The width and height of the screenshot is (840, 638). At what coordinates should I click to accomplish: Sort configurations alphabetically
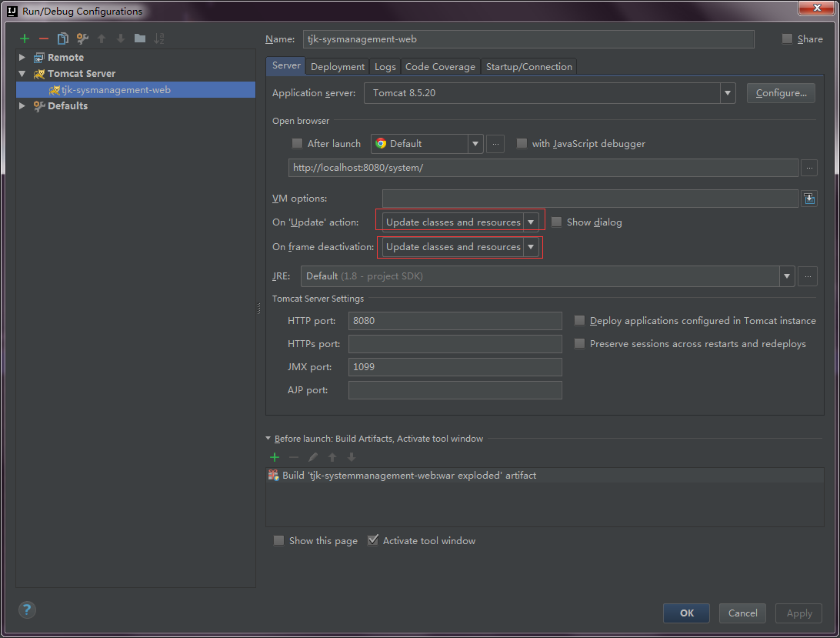pyautogui.click(x=159, y=38)
